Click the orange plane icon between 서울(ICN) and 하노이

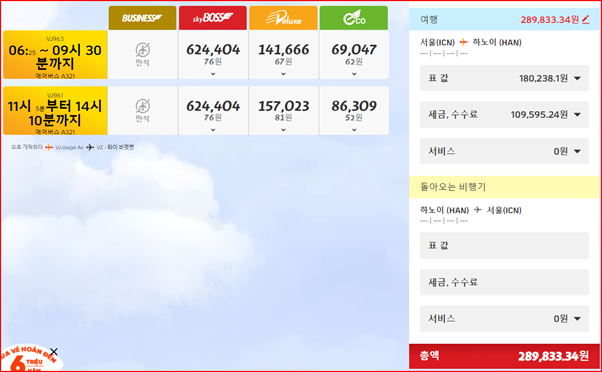[464, 42]
